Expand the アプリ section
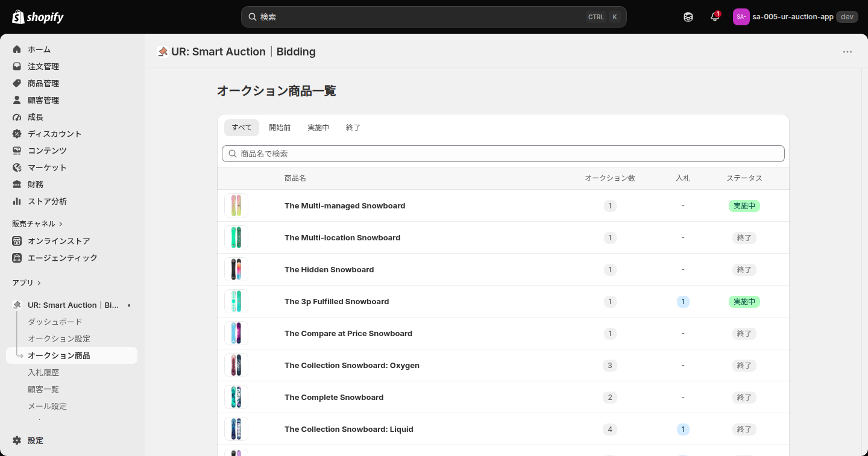 (27, 283)
